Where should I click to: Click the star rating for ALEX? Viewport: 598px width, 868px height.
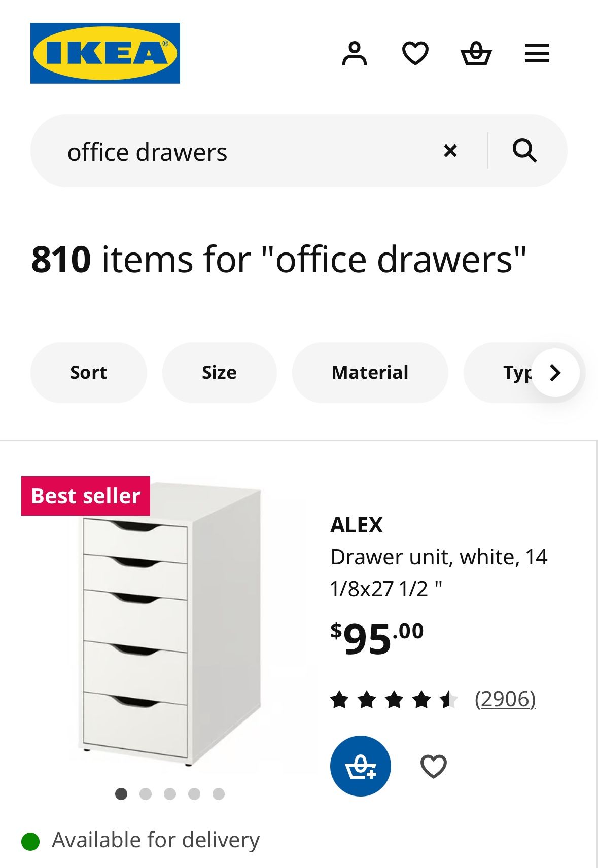[x=394, y=700]
